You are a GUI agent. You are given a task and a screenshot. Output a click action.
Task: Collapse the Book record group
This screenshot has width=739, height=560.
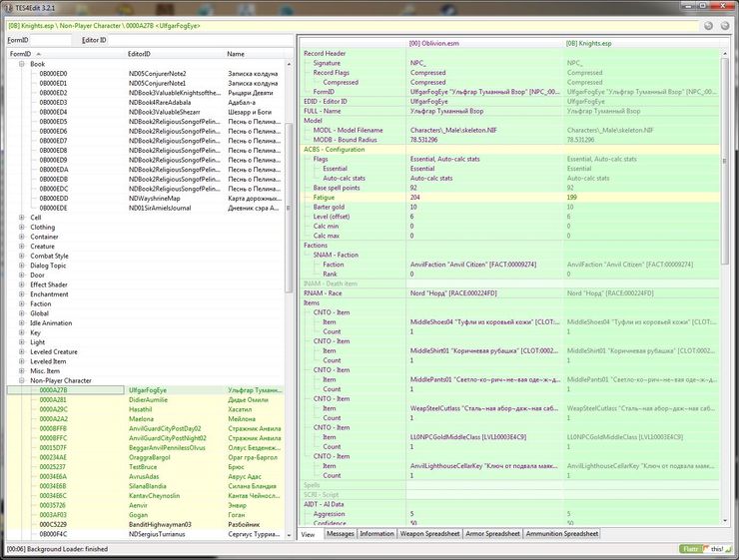pos(22,64)
